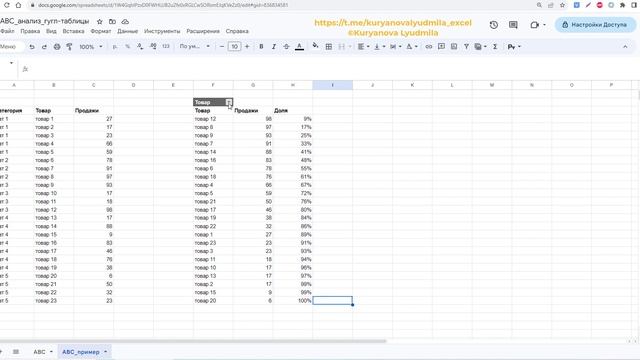The height and width of the screenshot is (360, 640).
Task: Toggle strikethrough formatting
Action: (x=286, y=47)
